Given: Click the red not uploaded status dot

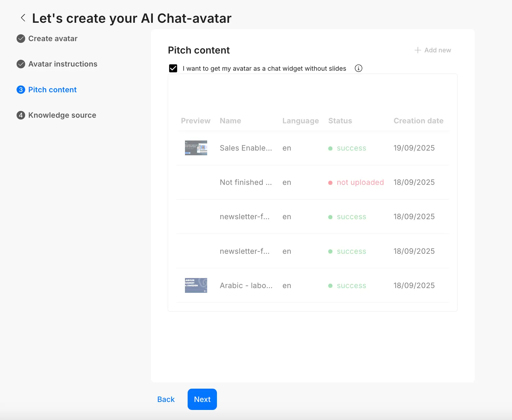Looking at the screenshot, I should [x=331, y=182].
